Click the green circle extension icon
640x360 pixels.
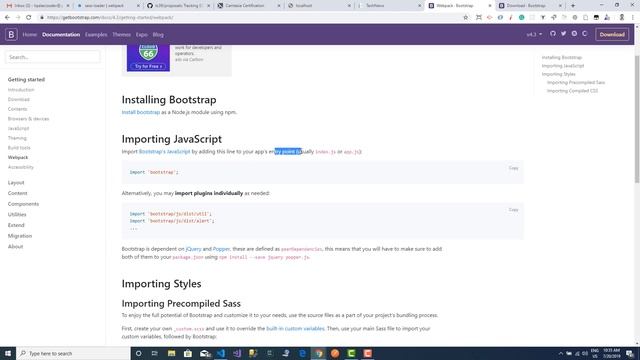click(x=522, y=18)
